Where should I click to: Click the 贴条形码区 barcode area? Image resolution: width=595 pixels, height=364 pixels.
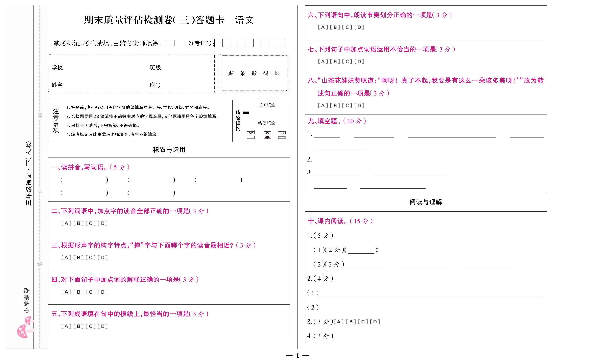pos(254,73)
